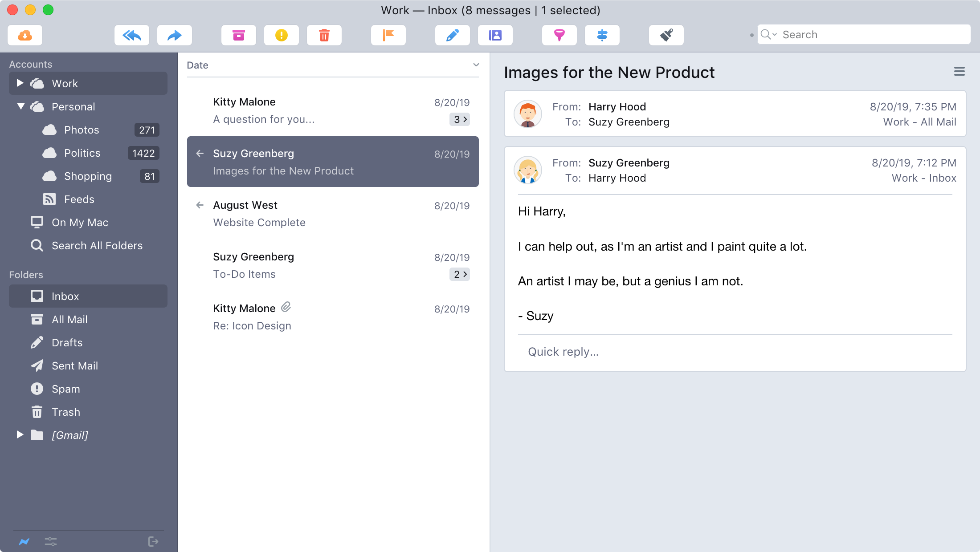Screen dimensions: 980x552
Task: Select the Sent Mail folder
Action: [75, 365]
